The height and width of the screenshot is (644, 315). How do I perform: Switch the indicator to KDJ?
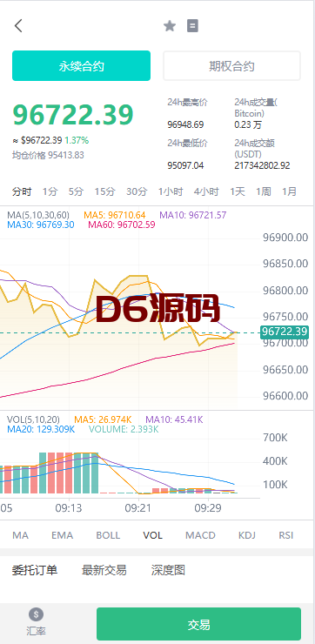247,535
